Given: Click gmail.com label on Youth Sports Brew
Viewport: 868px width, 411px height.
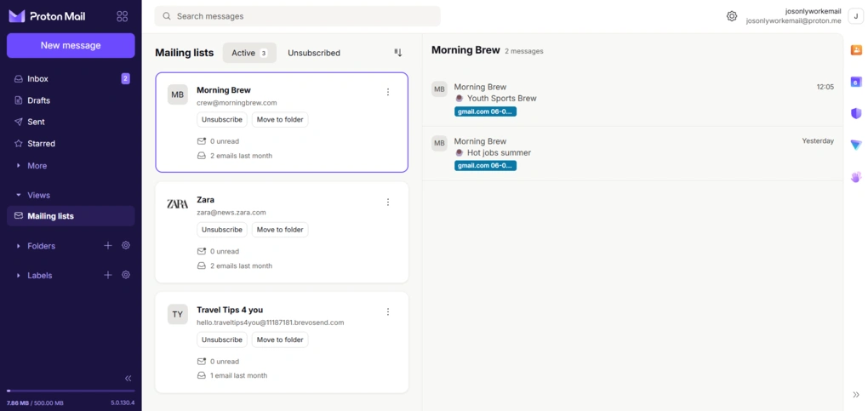Looking at the screenshot, I should coord(485,111).
